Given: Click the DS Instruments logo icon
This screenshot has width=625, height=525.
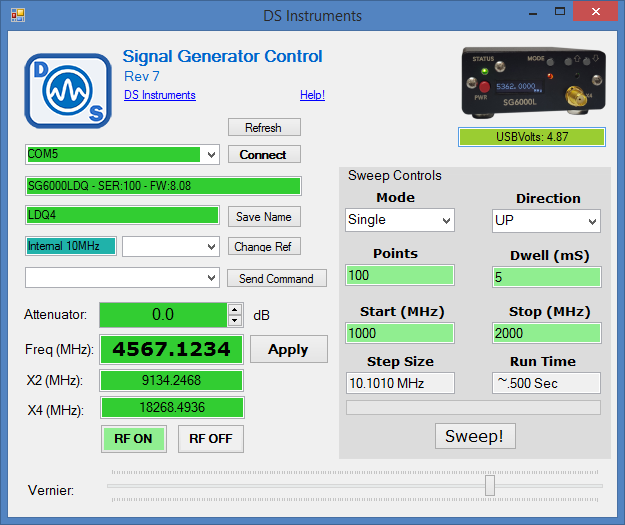Looking at the screenshot, I should [x=68, y=90].
